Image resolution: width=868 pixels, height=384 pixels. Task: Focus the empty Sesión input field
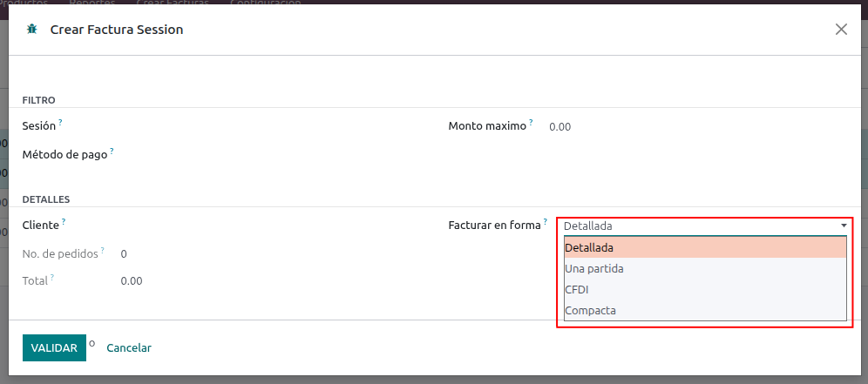tap(261, 126)
